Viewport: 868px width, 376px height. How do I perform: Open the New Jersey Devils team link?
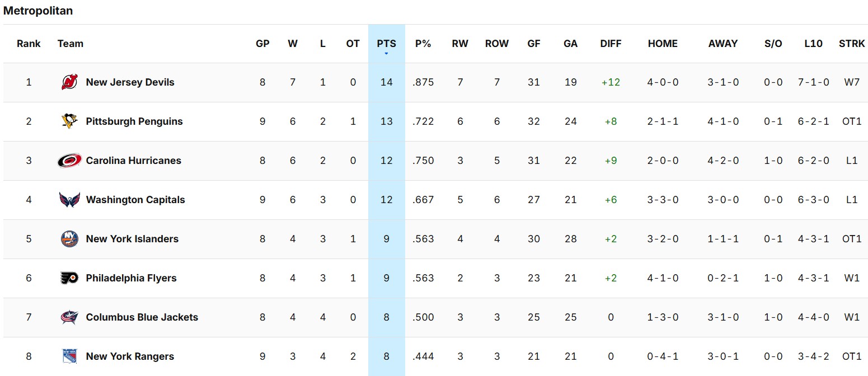[130, 82]
